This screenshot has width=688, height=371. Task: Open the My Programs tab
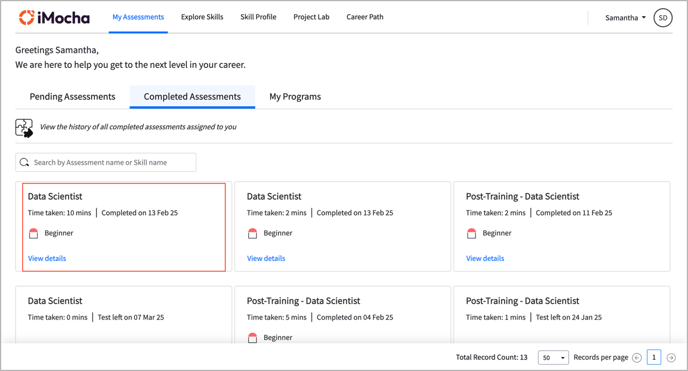[295, 97]
